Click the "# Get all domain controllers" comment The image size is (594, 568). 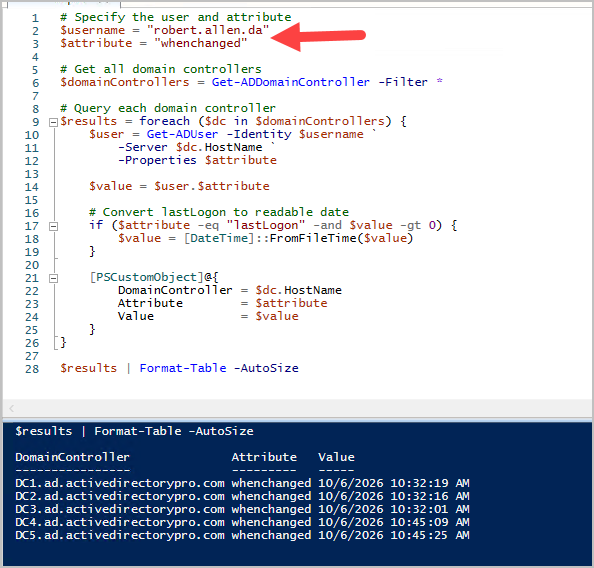[x=161, y=69]
